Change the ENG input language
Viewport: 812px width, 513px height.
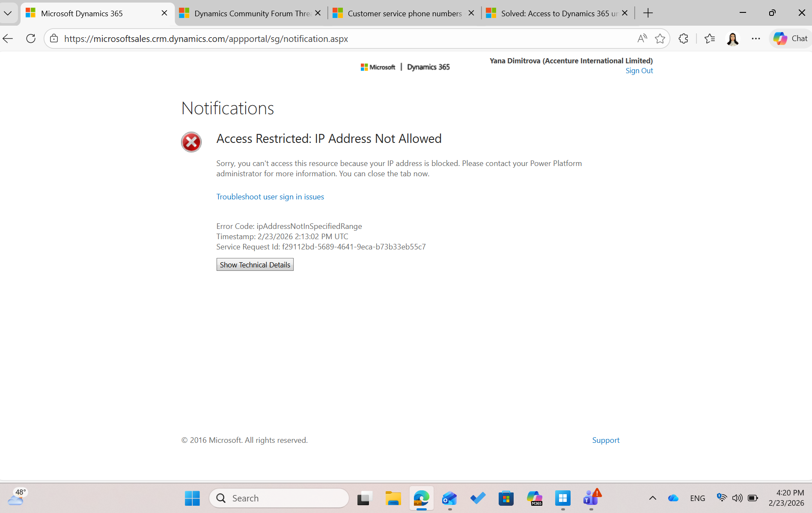[x=698, y=498]
